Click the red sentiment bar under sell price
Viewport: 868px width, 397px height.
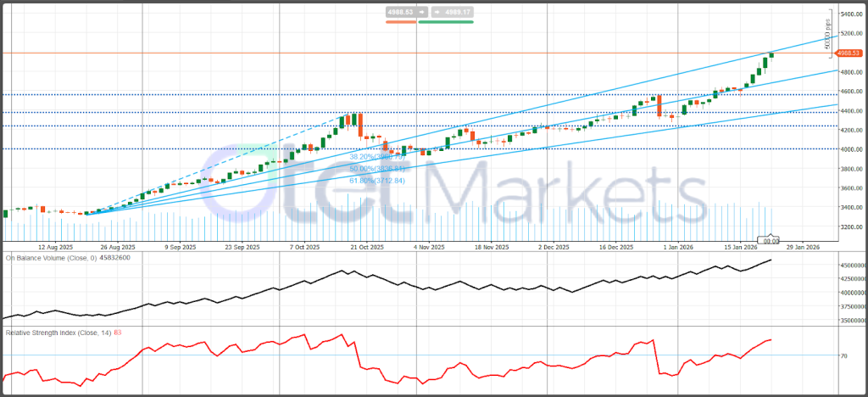pyautogui.click(x=400, y=21)
